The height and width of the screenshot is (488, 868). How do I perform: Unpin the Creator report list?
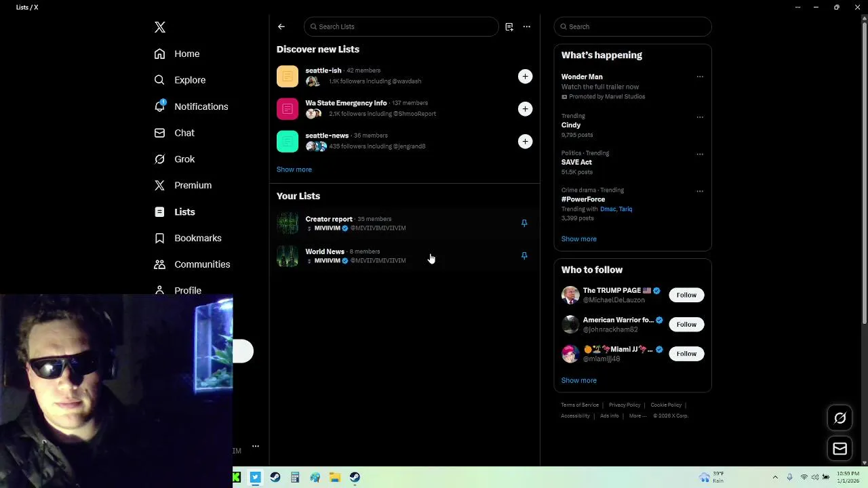[524, 223]
